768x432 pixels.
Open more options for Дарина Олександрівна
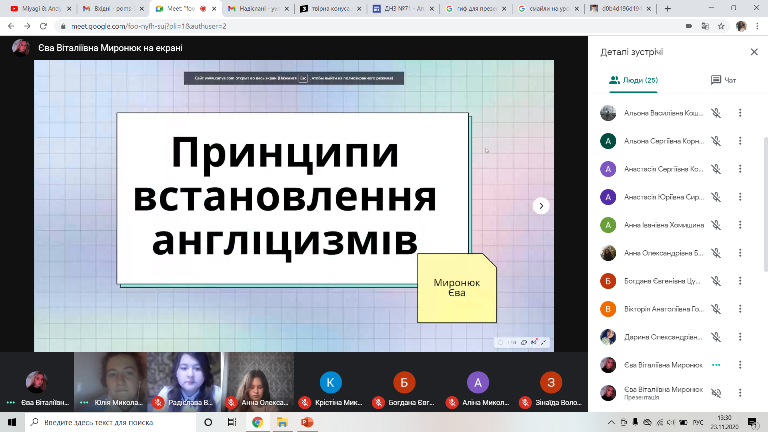740,337
